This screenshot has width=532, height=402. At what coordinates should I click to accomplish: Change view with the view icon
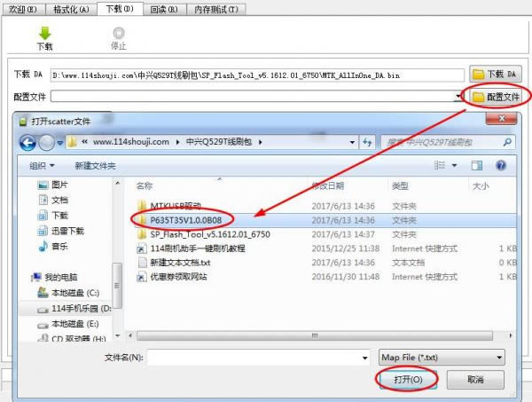coord(440,165)
